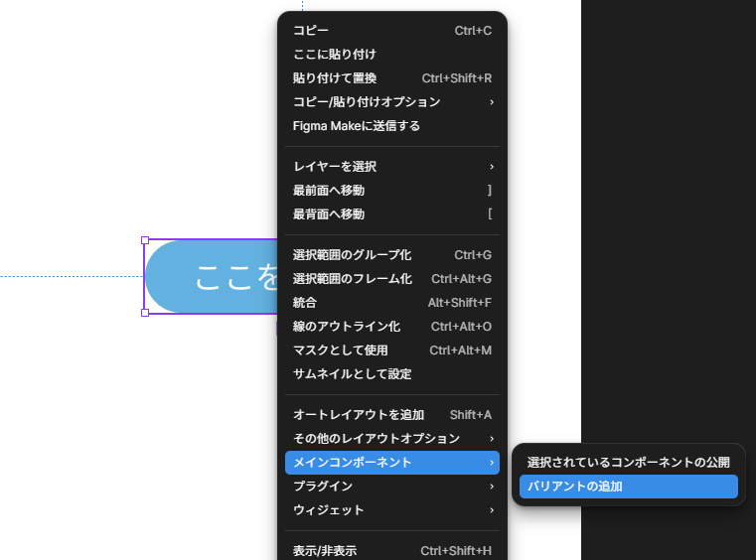Click 選択されているコンポーネントの公開
The height and width of the screenshot is (560, 756).
(628, 463)
